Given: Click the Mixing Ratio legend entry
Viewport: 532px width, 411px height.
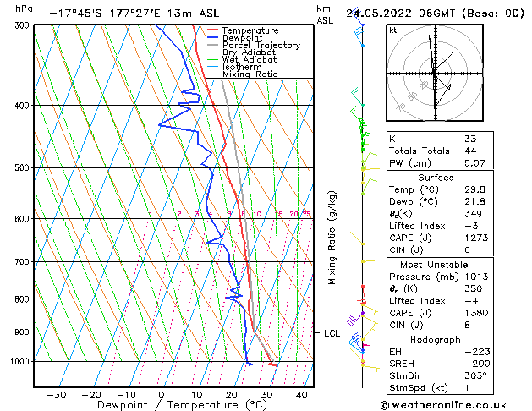Looking at the screenshot, I should 250,74.
